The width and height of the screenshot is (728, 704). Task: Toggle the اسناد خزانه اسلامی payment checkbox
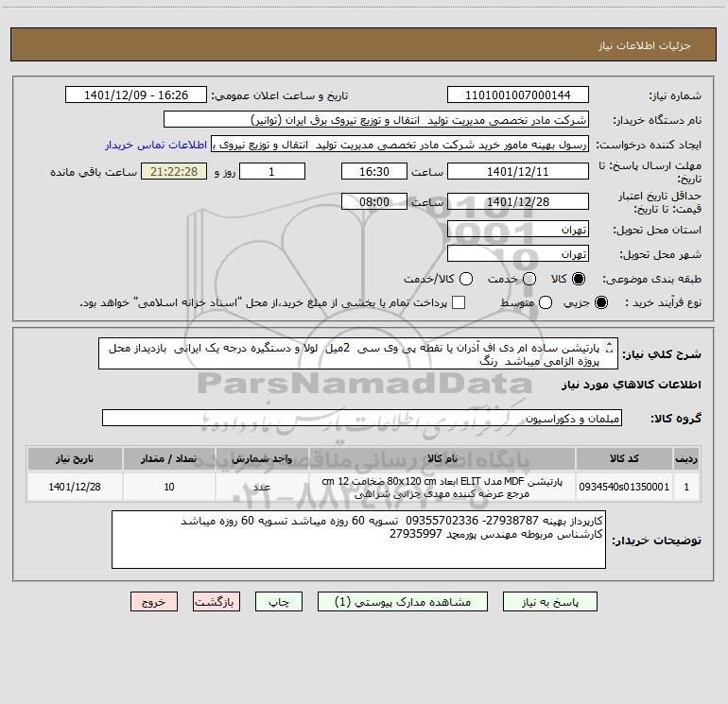click(x=459, y=302)
